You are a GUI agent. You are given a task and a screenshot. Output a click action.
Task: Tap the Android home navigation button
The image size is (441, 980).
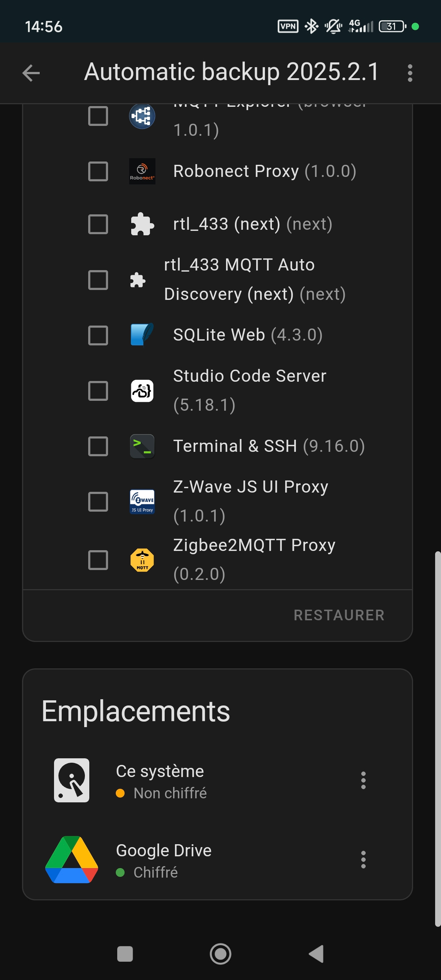coord(220,954)
